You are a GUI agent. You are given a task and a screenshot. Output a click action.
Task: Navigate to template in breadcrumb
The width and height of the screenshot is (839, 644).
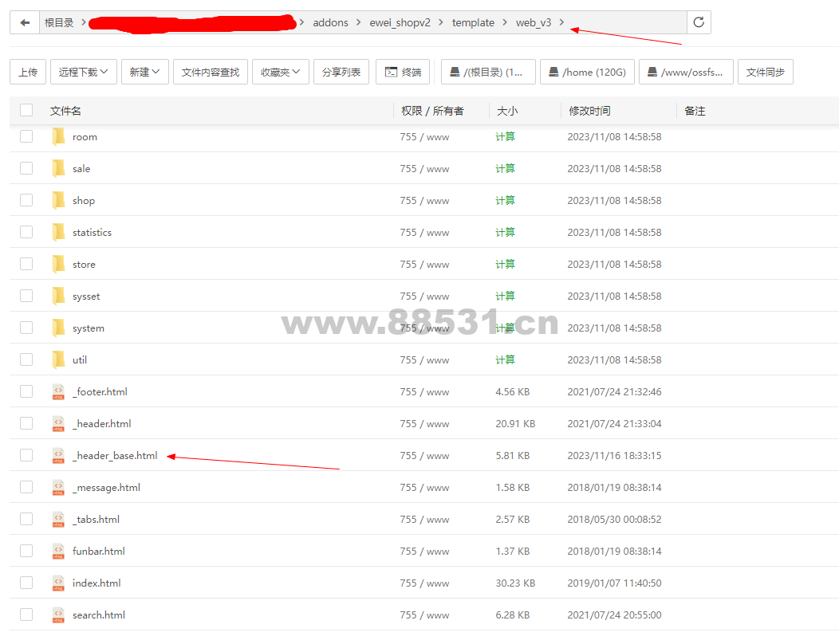click(x=473, y=22)
